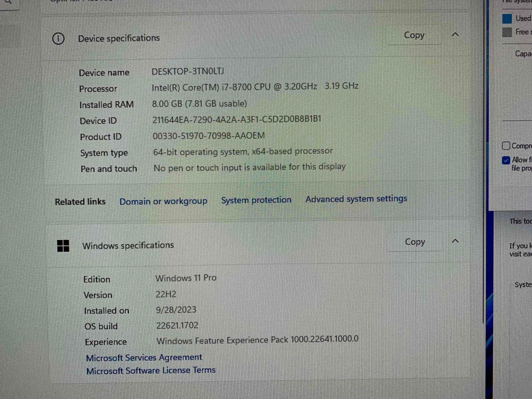Copy the Device specifications
532x399 pixels.
(414, 35)
